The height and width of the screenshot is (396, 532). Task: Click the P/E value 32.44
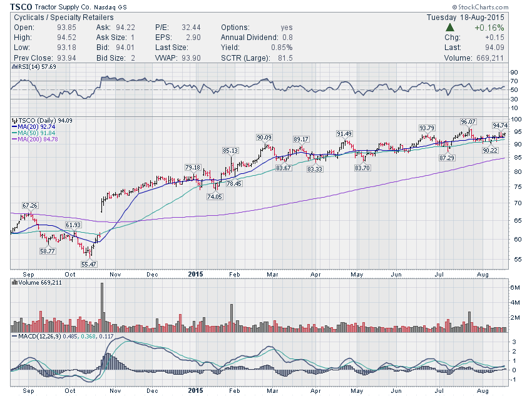(191, 28)
